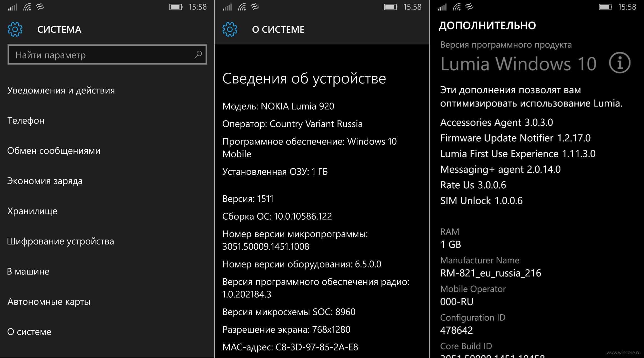Click the Найти параметр search field
The height and width of the screenshot is (358, 644).
(x=107, y=54)
